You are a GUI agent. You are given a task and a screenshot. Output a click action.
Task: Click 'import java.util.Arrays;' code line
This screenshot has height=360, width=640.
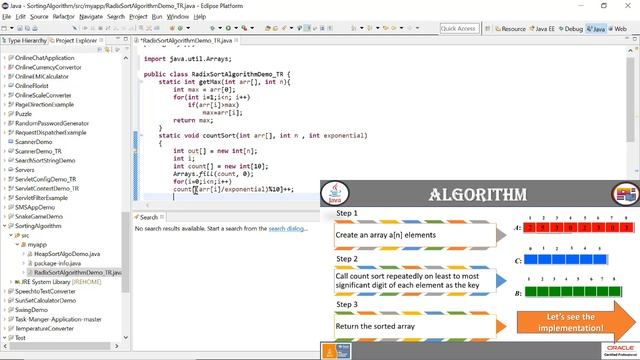pos(187,59)
